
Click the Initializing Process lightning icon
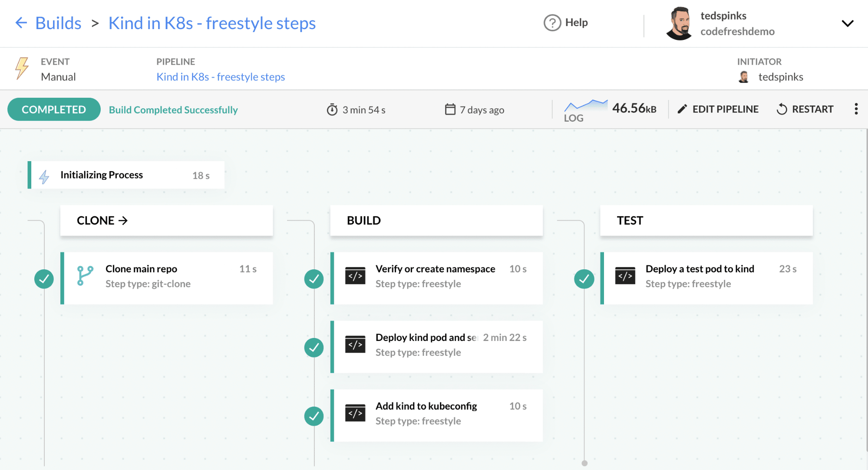click(44, 176)
